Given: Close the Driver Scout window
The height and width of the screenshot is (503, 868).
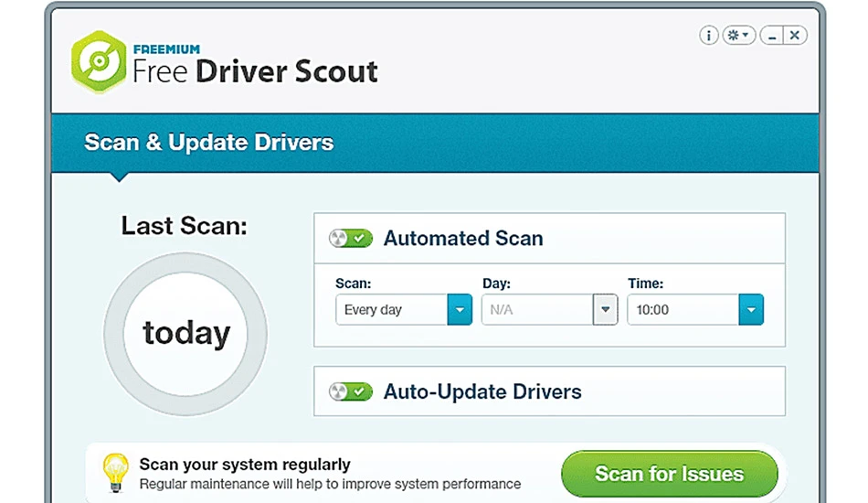Looking at the screenshot, I should (795, 36).
